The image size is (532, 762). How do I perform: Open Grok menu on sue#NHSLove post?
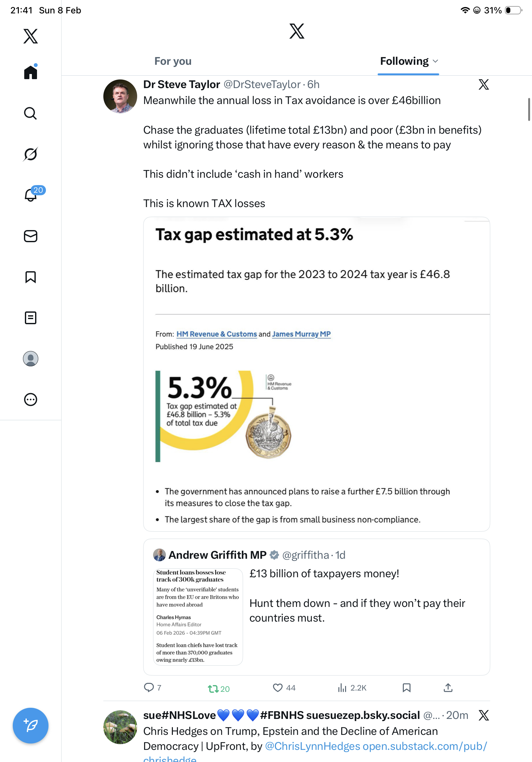point(484,715)
